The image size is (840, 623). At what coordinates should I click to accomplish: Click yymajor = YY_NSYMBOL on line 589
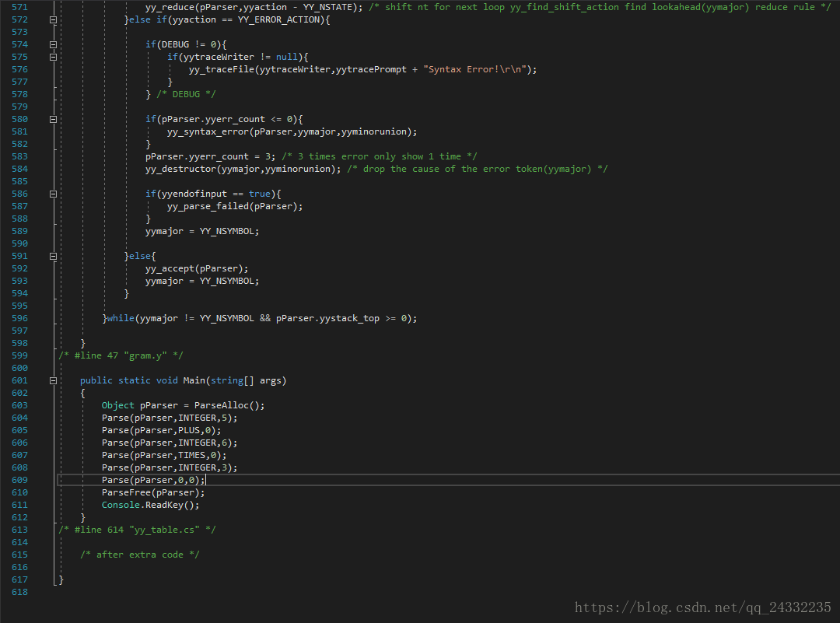click(202, 232)
